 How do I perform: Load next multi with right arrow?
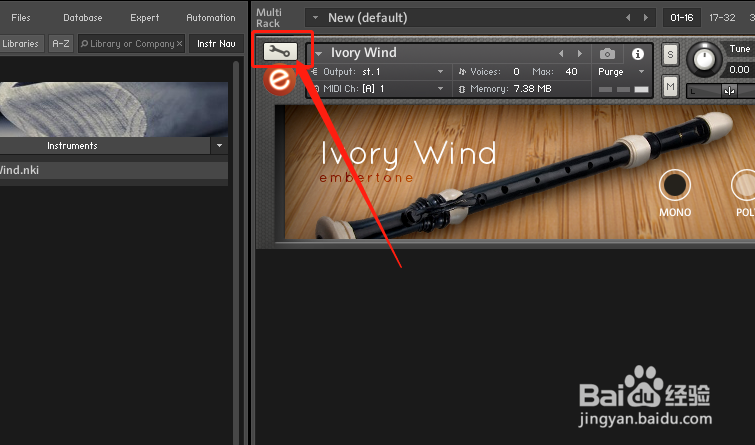646,18
